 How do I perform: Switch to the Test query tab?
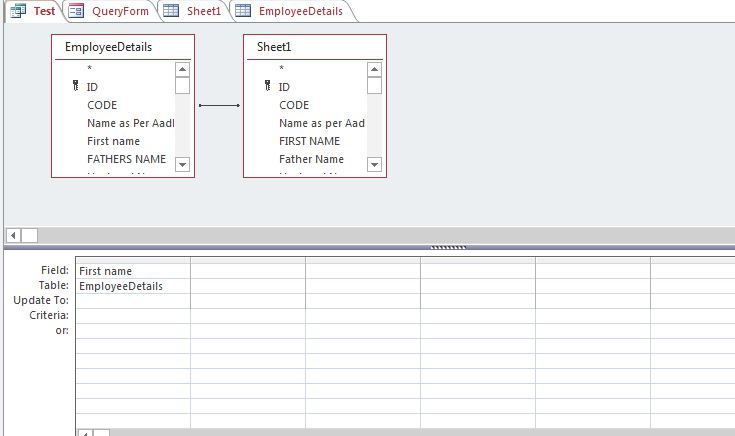pos(34,11)
